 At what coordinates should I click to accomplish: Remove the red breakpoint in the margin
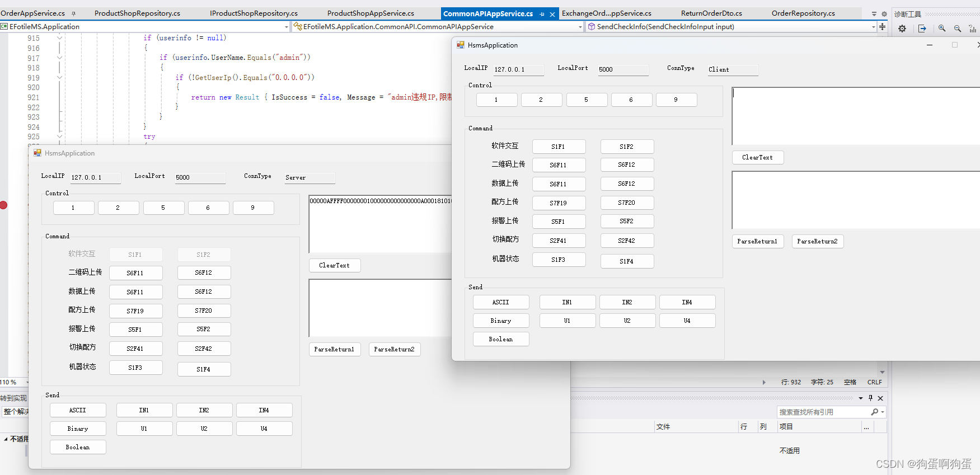point(3,205)
